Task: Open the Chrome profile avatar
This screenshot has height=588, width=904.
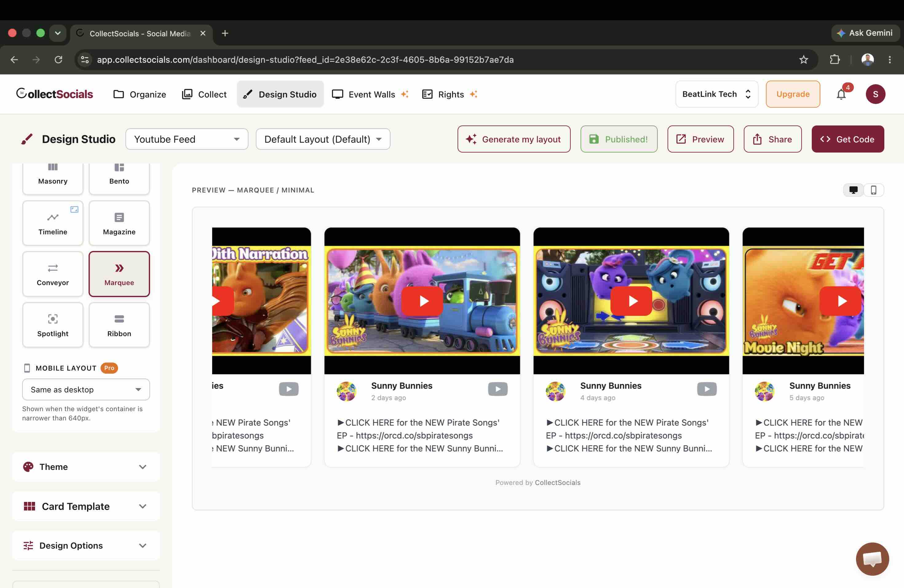Action: (867, 60)
